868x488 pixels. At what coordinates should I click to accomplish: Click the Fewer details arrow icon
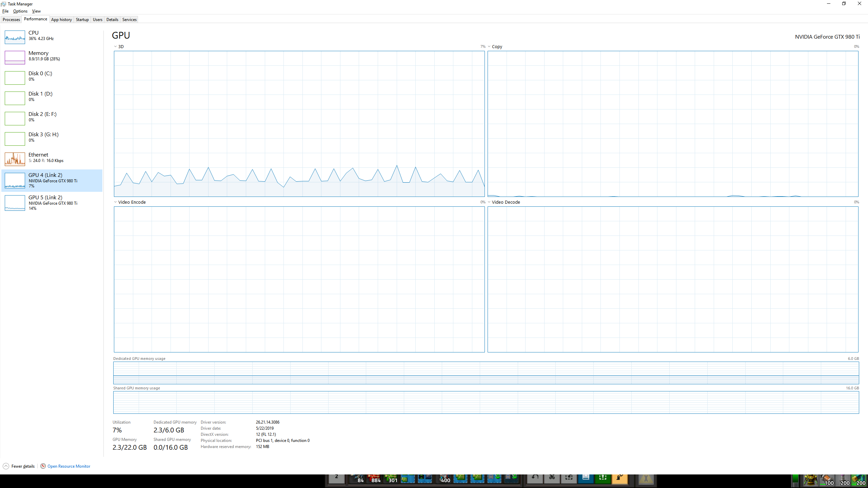pyautogui.click(x=6, y=466)
